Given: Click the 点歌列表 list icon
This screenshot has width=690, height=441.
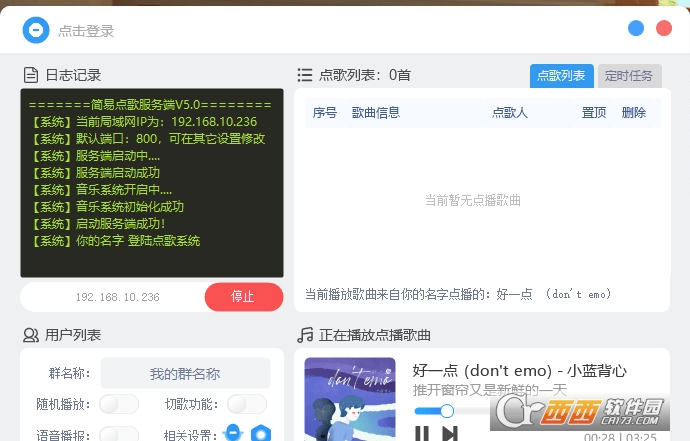Looking at the screenshot, I should pyautogui.click(x=305, y=75).
